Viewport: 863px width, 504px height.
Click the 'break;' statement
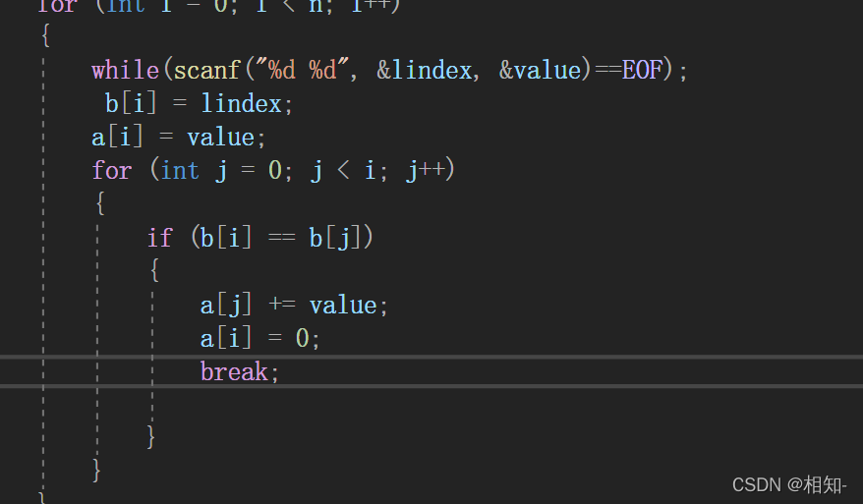(x=240, y=372)
